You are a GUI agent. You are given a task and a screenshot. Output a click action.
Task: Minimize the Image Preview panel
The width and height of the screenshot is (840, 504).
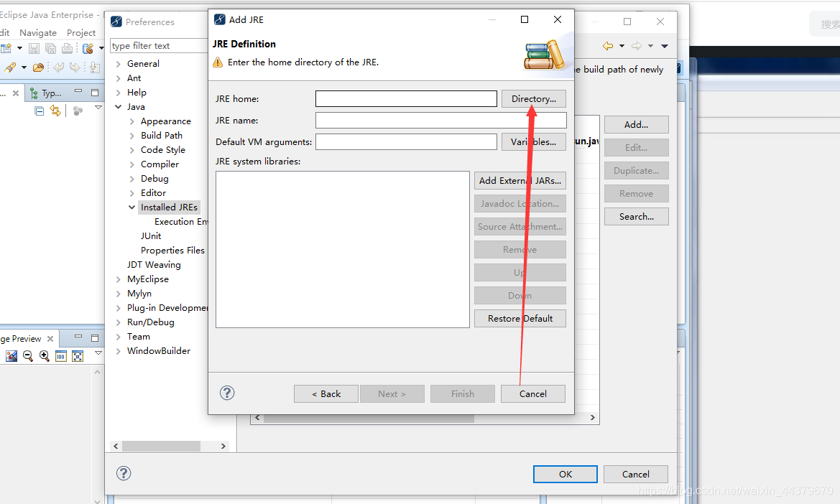78,337
